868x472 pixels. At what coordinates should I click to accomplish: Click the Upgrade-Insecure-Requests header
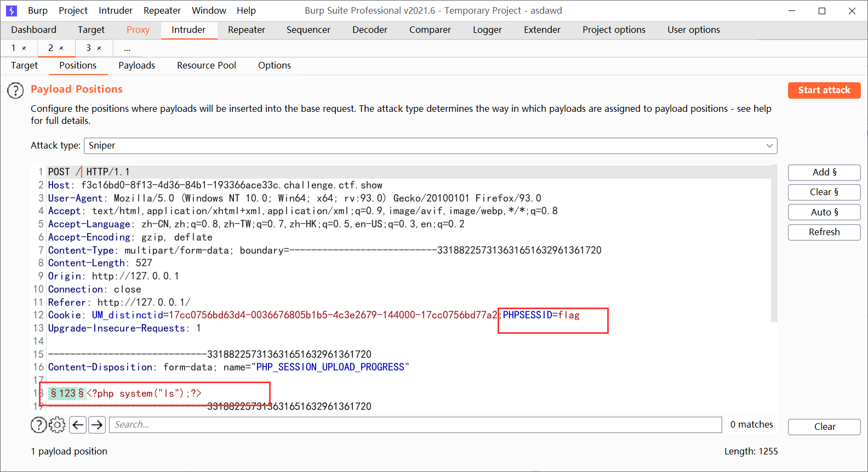click(x=124, y=328)
